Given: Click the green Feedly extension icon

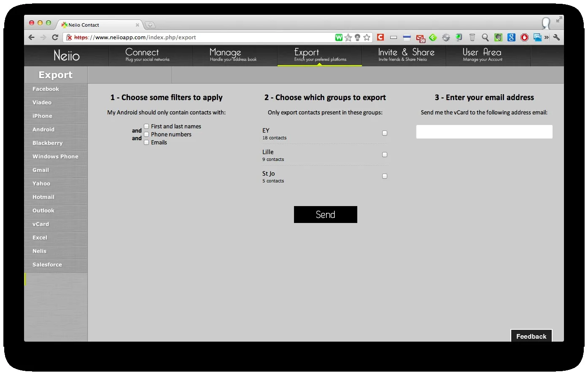Looking at the screenshot, I should click(x=433, y=38).
